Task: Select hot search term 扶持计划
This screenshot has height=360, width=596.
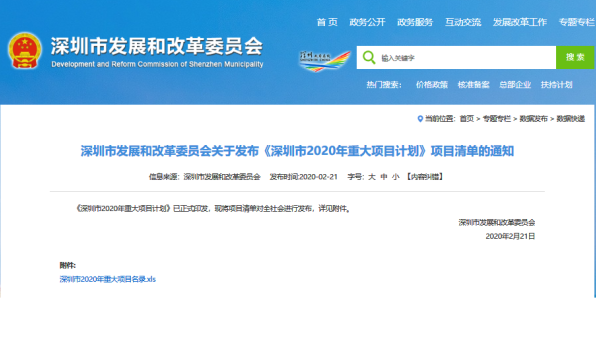Action: click(556, 85)
